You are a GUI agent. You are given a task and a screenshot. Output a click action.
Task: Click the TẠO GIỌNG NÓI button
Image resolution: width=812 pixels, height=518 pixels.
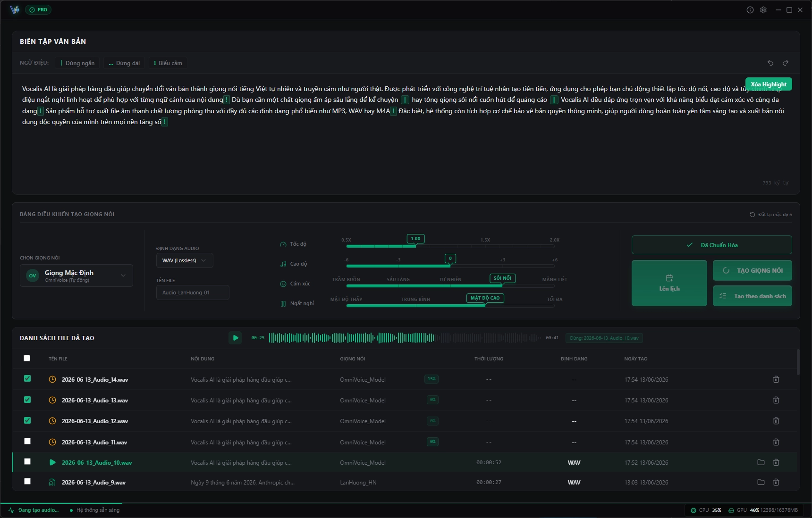753,270
